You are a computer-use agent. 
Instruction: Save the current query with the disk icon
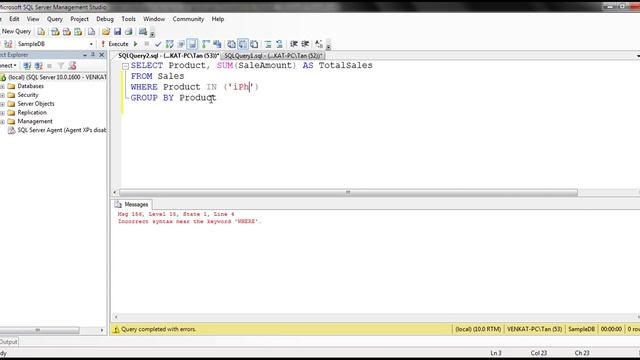[x=118, y=32]
